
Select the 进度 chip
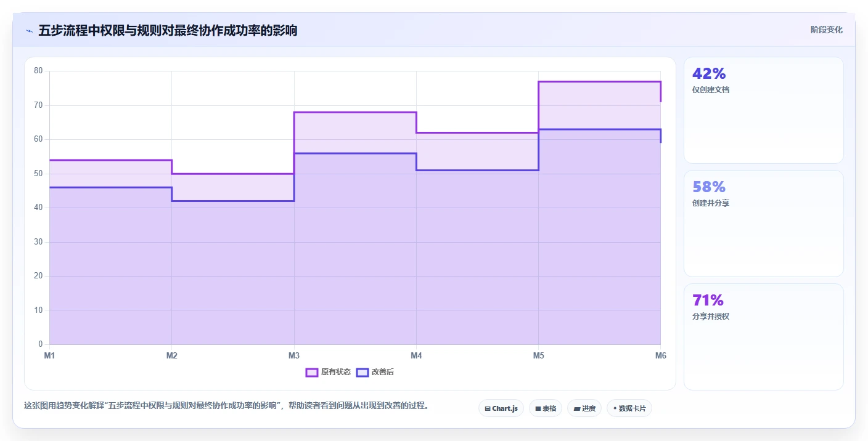(x=584, y=408)
